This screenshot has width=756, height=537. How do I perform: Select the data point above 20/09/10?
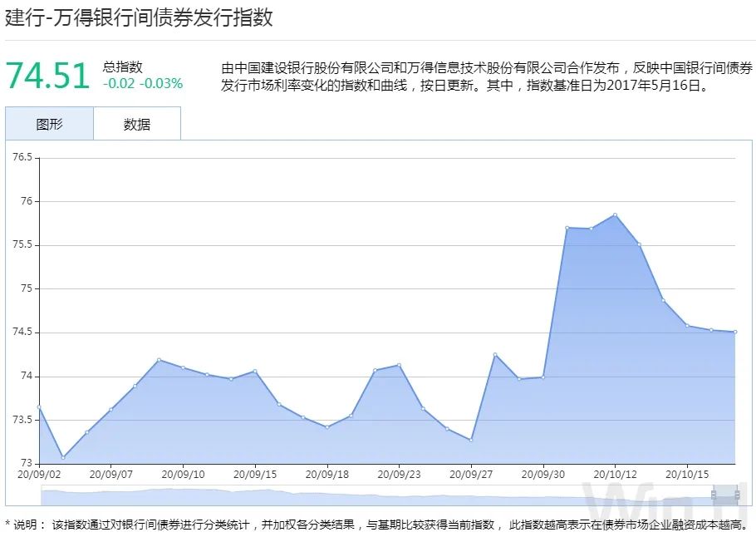coord(184,367)
